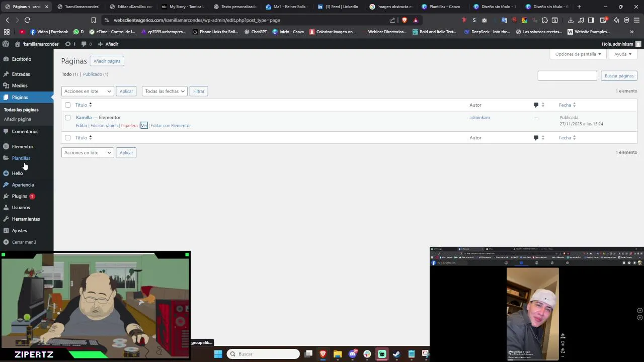Click the Brave shields icon

coord(404,20)
